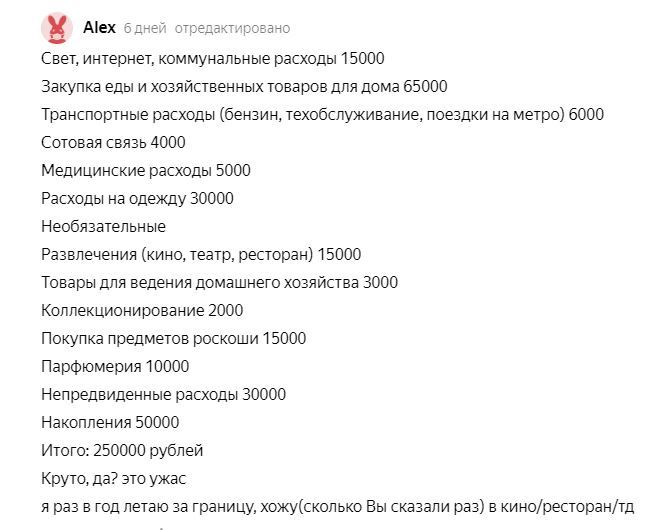Click the "6 дней" comment timestamp
Viewport: 646px width, 530px height.
click(145, 27)
